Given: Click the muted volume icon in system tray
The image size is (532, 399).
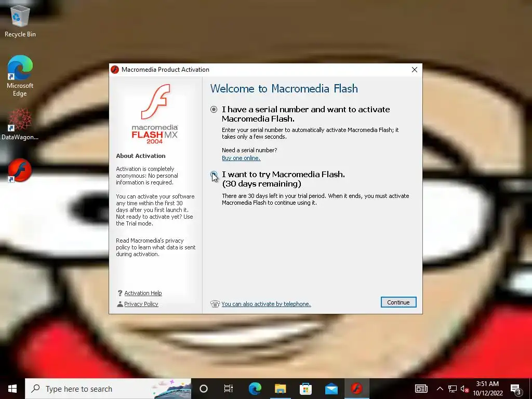Looking at the screenshot, I should tap(464, 389).
